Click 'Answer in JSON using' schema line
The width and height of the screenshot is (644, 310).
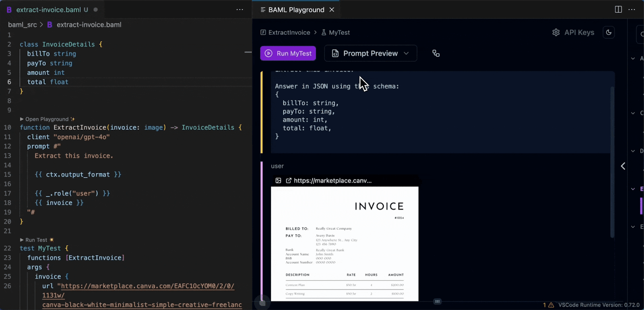(x=337, y=86)
